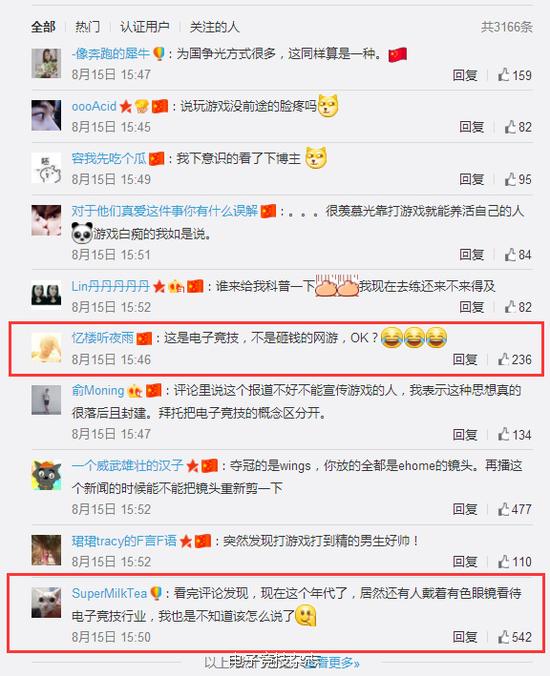Like the comment by 容我先吃个瓜
The width and height of the screenshot is (550, 676).
pyautogui.click(x=518, y=179)
